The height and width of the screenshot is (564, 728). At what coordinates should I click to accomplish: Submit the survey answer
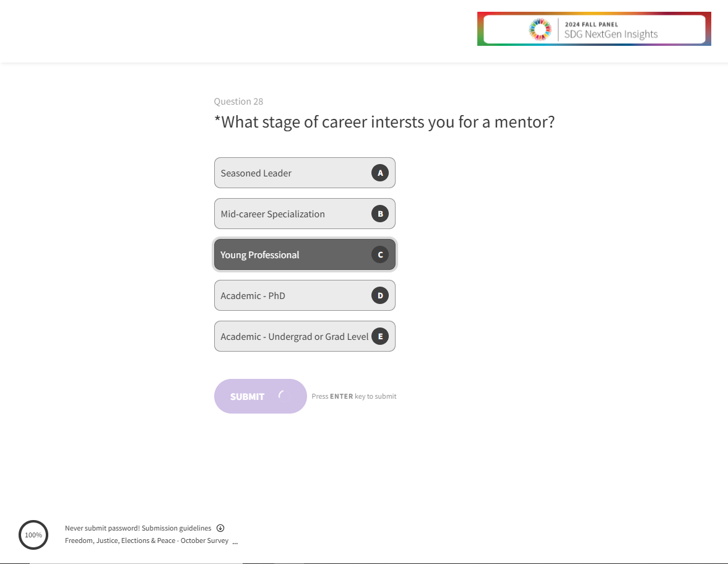tap(248, 396)
